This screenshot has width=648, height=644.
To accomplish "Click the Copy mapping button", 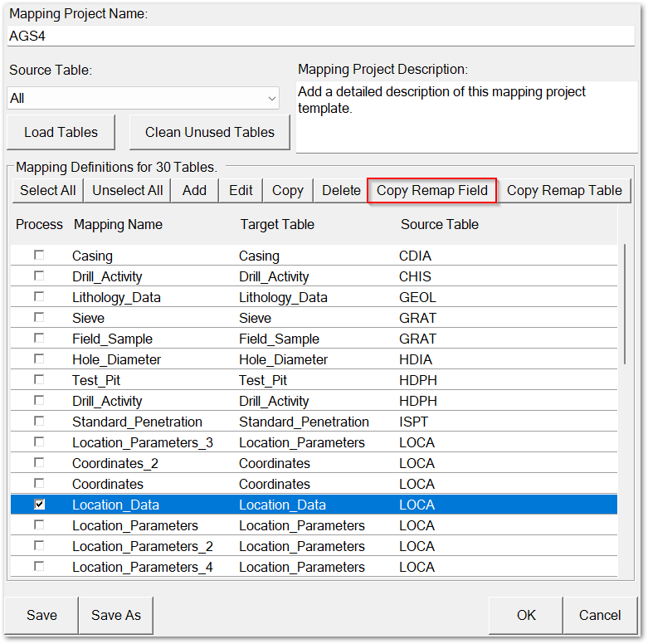I will click(x=288, y=191).
